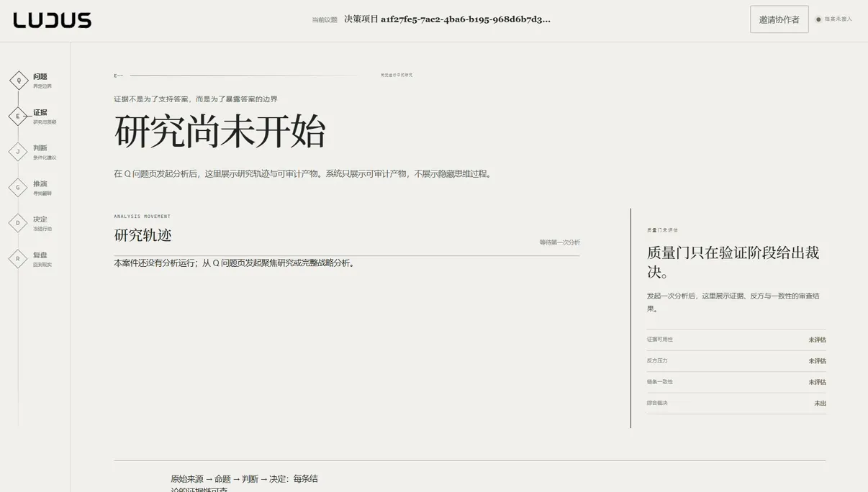Click the 综合裁决 row label

coord(657,403)
